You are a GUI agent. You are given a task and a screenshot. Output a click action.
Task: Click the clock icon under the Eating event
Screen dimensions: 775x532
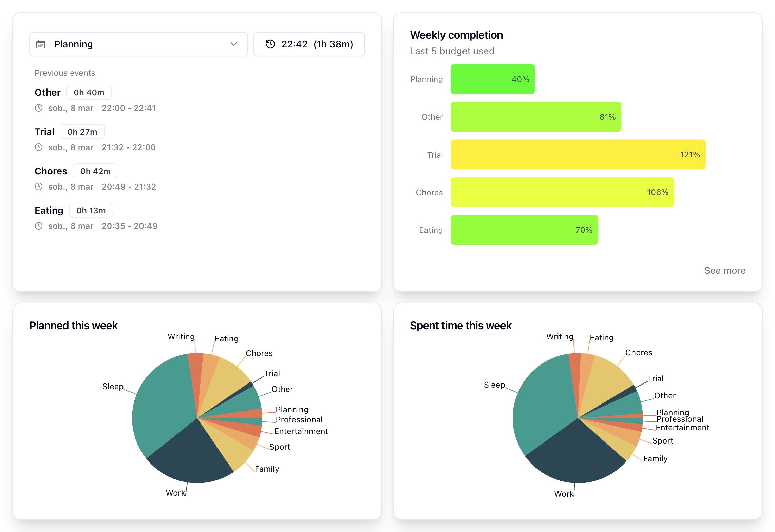coord(39,226)
